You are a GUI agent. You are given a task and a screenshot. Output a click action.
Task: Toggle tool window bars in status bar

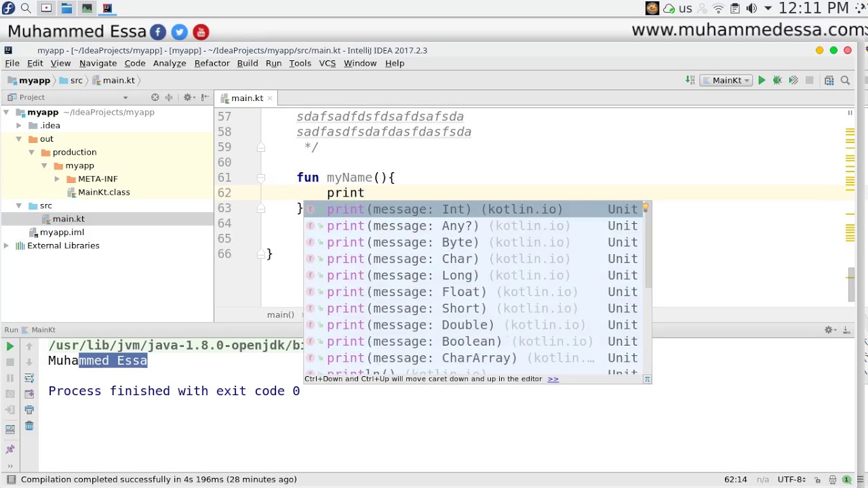point(11,480)
